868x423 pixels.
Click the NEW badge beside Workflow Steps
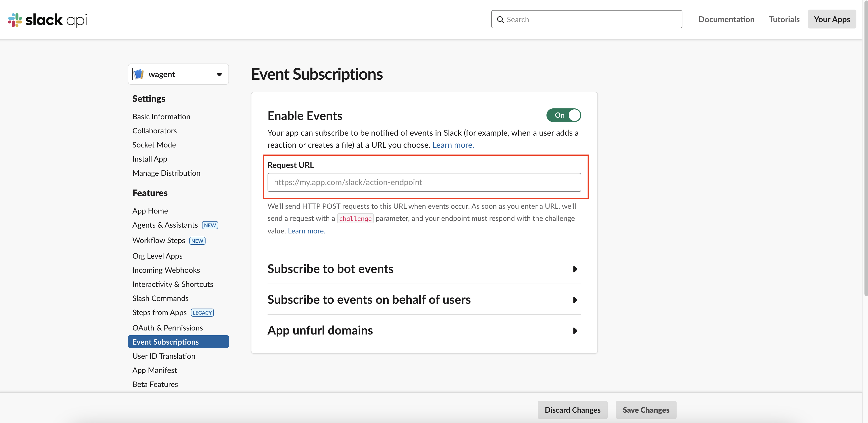tap(197, 241)
